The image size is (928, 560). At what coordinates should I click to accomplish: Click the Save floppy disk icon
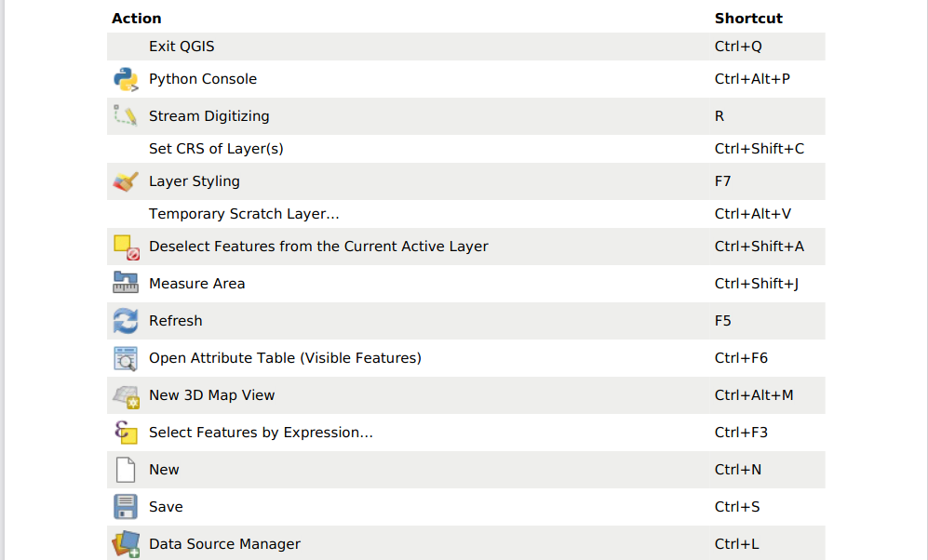(x=126, y=507)
